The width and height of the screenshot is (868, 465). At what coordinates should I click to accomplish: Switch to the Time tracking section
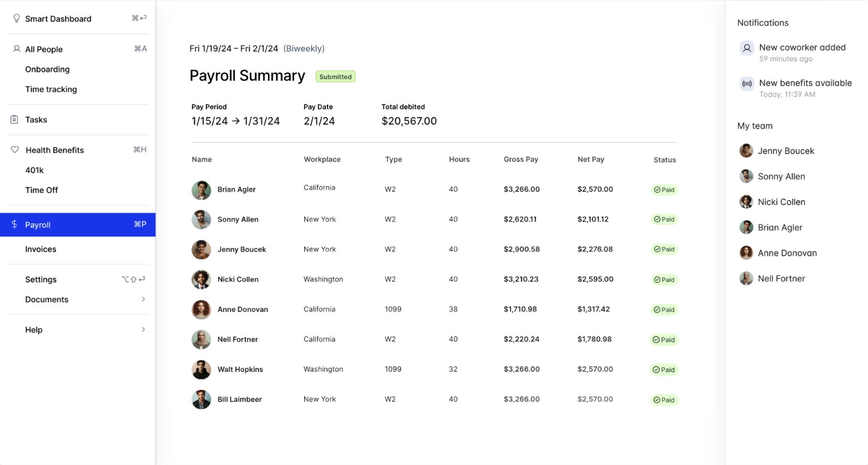pyautogui.click(x=51, y=89)
